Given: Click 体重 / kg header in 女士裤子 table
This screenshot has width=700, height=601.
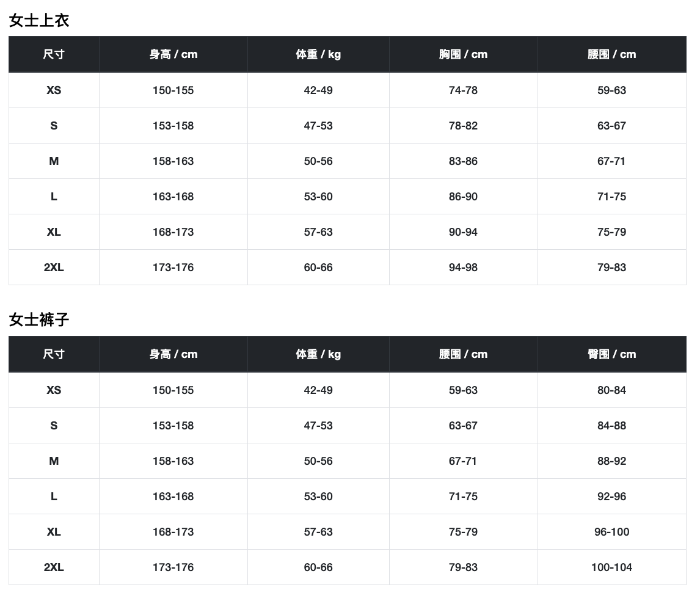Looking at the screenshot, I should [x=318, y=354].
